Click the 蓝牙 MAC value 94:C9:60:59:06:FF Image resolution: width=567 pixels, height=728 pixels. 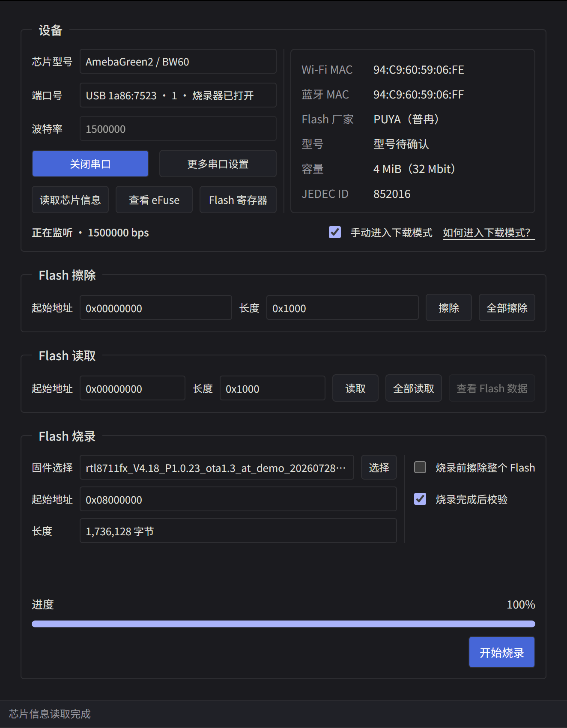[x=419, y=94]
